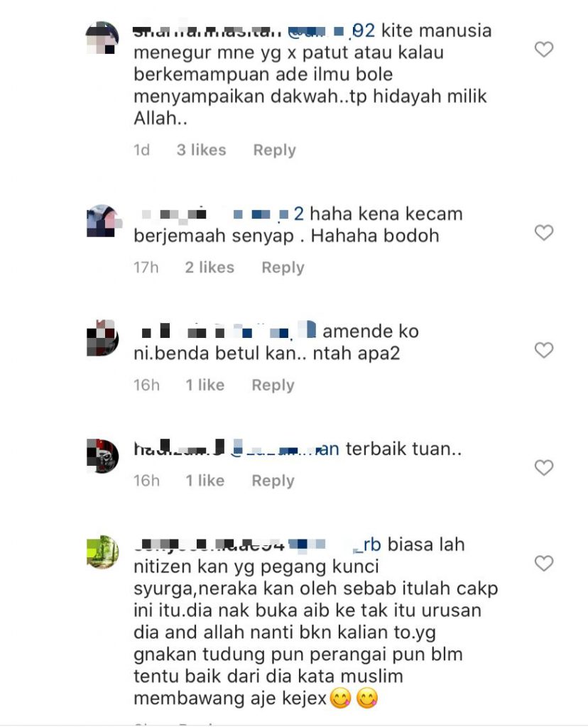Open mentioned user ending in '92'

click(331, 31)
